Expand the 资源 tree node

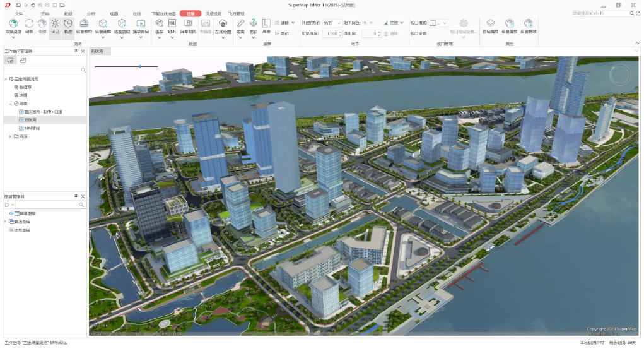click(x=10, y=136)
